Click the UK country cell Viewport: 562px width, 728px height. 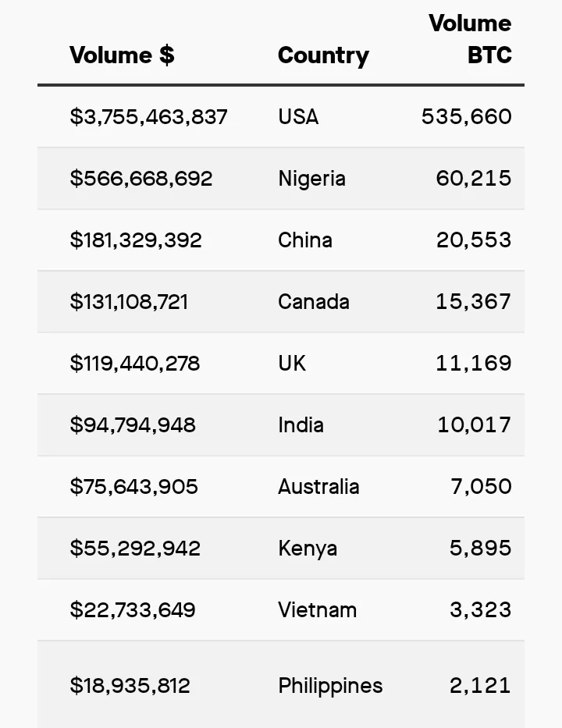292,364
